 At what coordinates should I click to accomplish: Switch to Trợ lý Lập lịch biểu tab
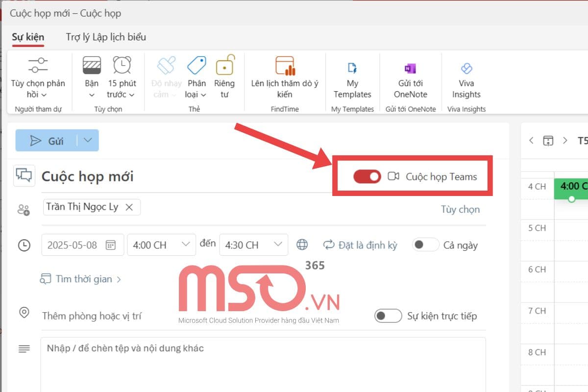106,37
